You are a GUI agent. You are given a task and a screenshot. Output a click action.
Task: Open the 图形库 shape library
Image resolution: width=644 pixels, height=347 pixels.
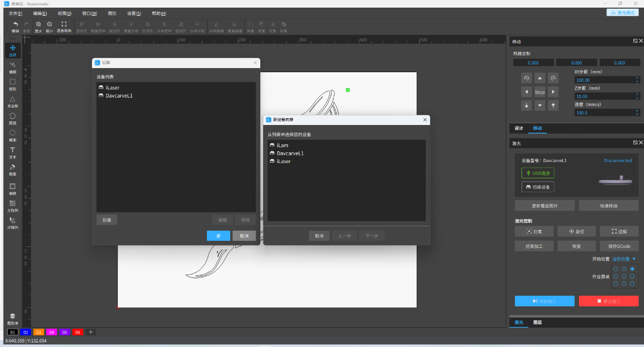pos(13,319)
